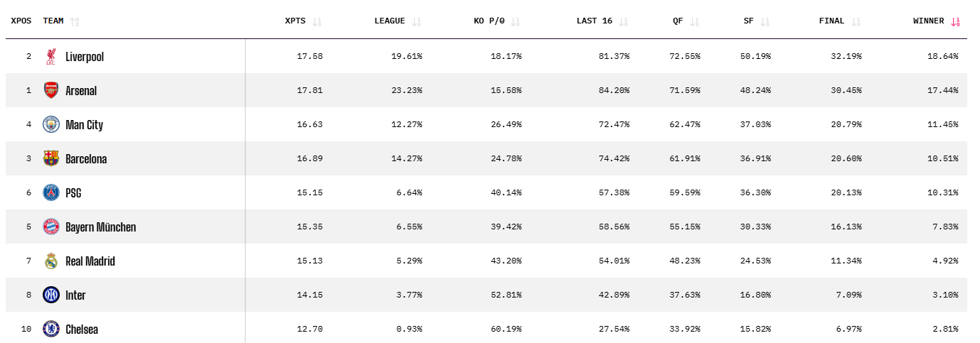
Task: Click the FINAL column header
Action: point(831,21)
